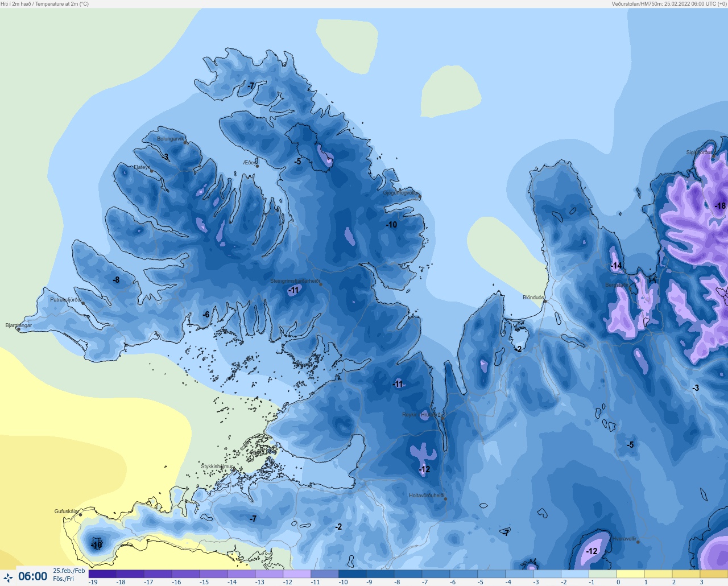Select the Æðey station label
Viewport: 728px width, 586px height.
click(x=249, y=163)
